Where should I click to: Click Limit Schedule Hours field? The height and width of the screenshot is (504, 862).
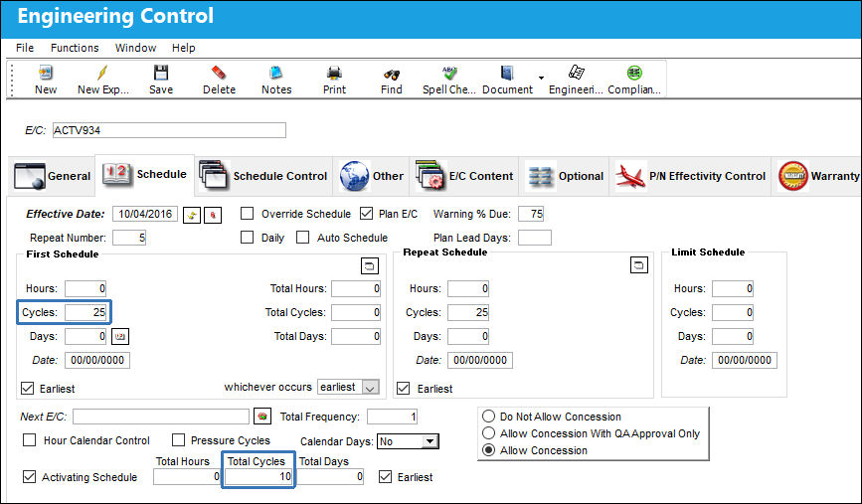[733, 288]
